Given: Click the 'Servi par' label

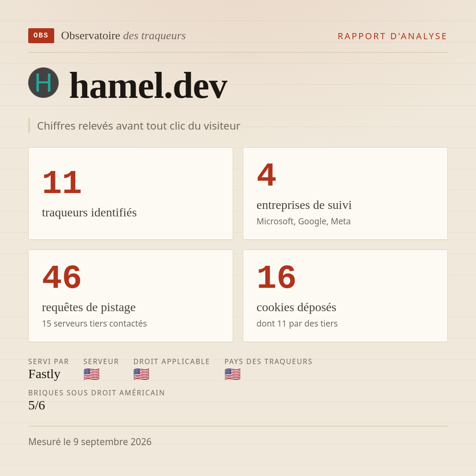Looking at the screenshot, I should [x=48, y=361].
